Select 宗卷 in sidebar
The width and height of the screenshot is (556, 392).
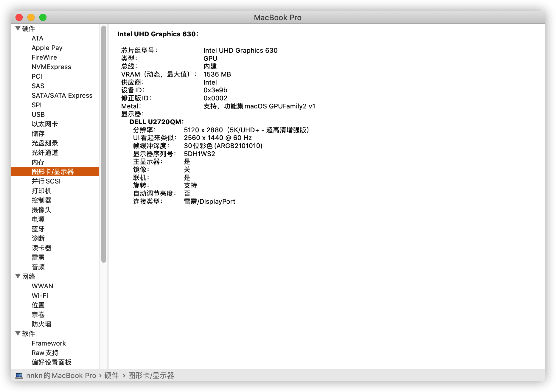tap(38, 315)
